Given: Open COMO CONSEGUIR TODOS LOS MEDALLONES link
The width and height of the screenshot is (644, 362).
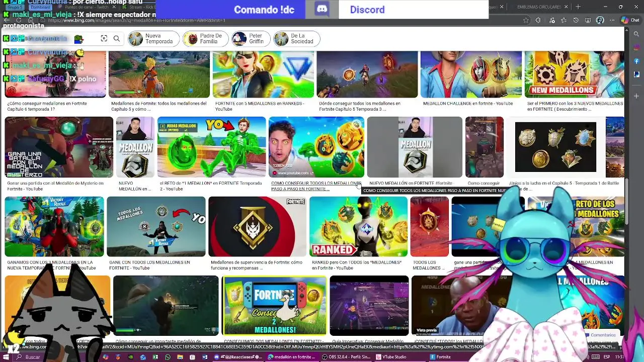Looking at the screenshot, I should (x=316, y=186).
